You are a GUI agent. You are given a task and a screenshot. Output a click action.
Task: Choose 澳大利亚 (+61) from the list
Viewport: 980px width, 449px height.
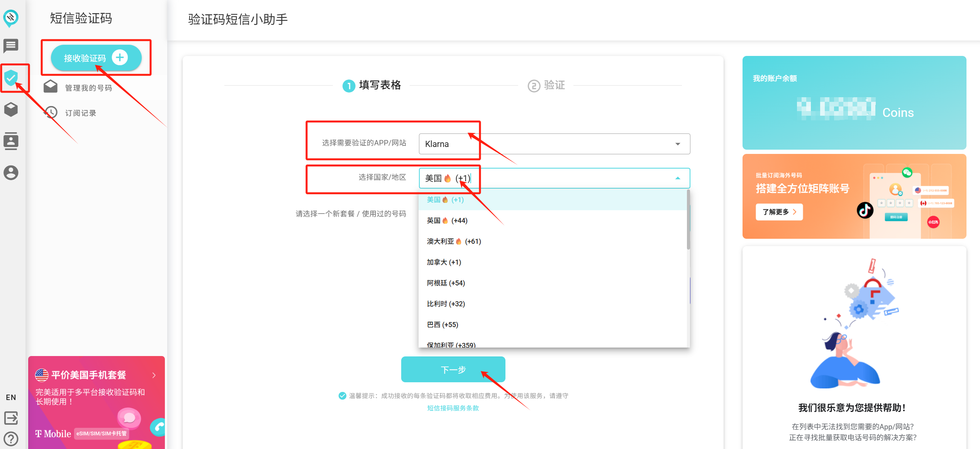point(553,241)
